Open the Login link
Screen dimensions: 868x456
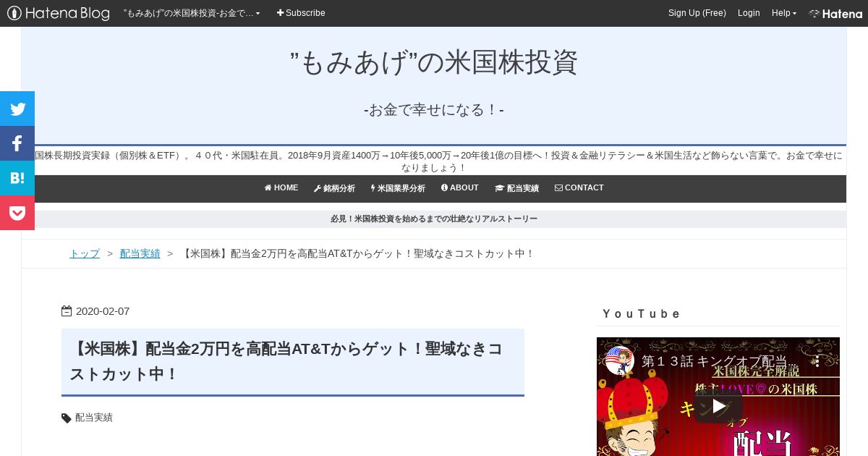pyautogui.click(x=749, y=13)
